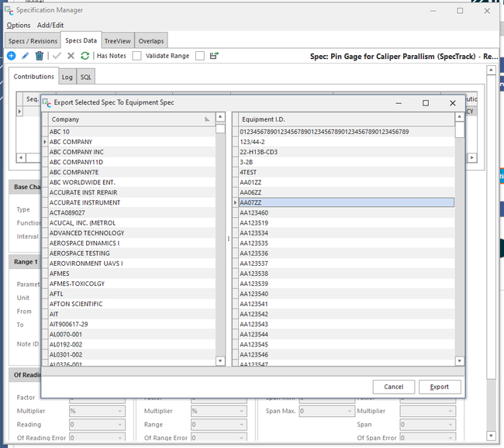The image size is (504, 448).
Task: Click the Save checkmark icon
Action: [x=57, y=56]
